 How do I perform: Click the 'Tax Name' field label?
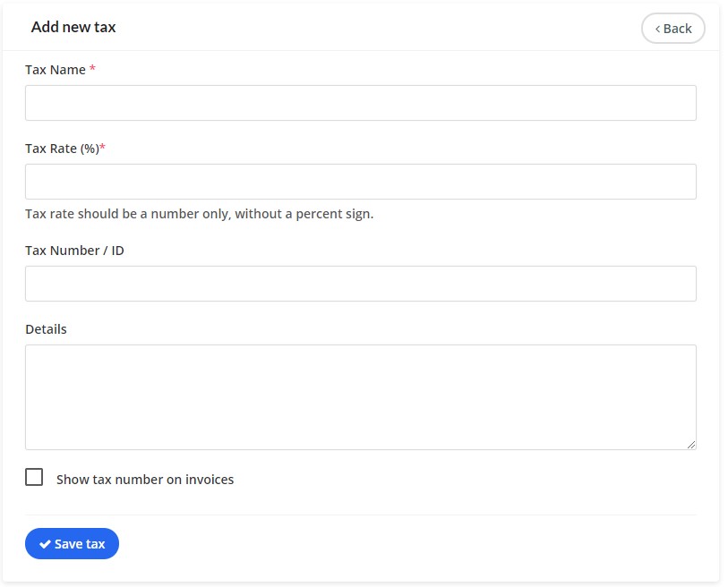click(56, 70)
